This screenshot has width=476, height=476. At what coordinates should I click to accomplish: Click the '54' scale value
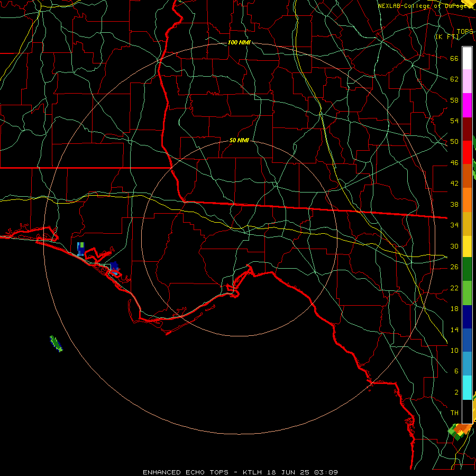[454, 121]
